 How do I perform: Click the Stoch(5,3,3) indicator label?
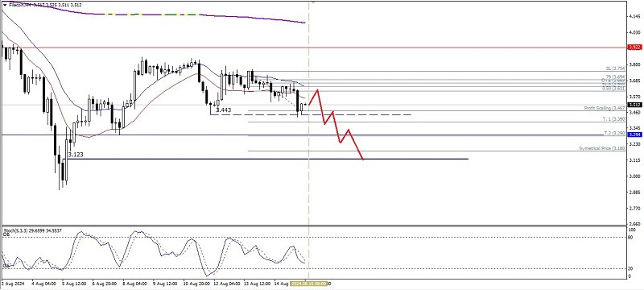(x=32, y=231)
